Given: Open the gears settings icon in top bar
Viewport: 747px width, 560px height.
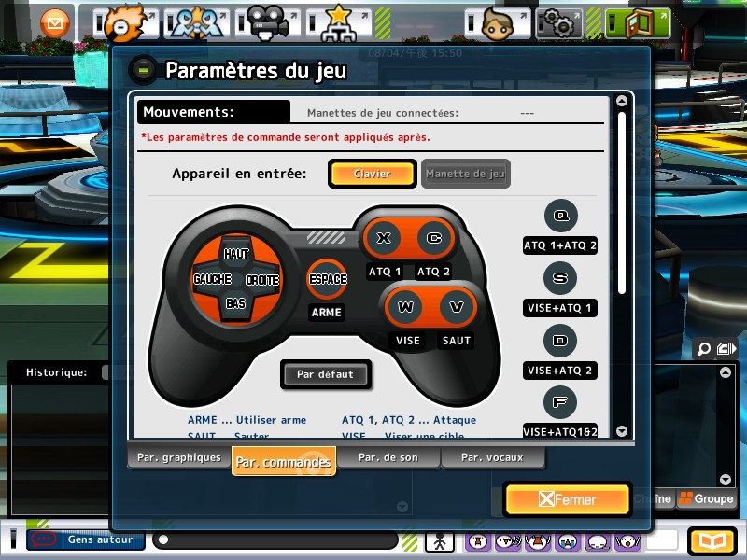Looking at the screenshot, I should pos(559,23).
